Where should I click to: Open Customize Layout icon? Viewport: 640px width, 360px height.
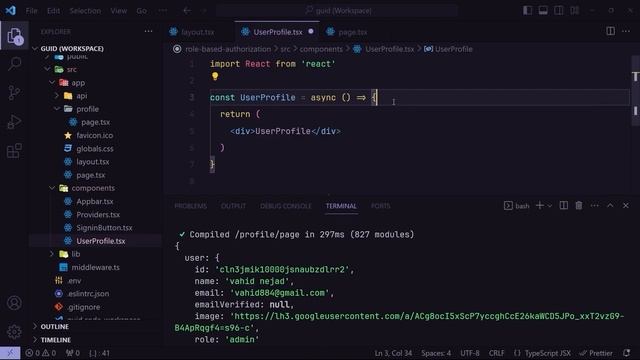pyautogui.click(x=575, y=11)
